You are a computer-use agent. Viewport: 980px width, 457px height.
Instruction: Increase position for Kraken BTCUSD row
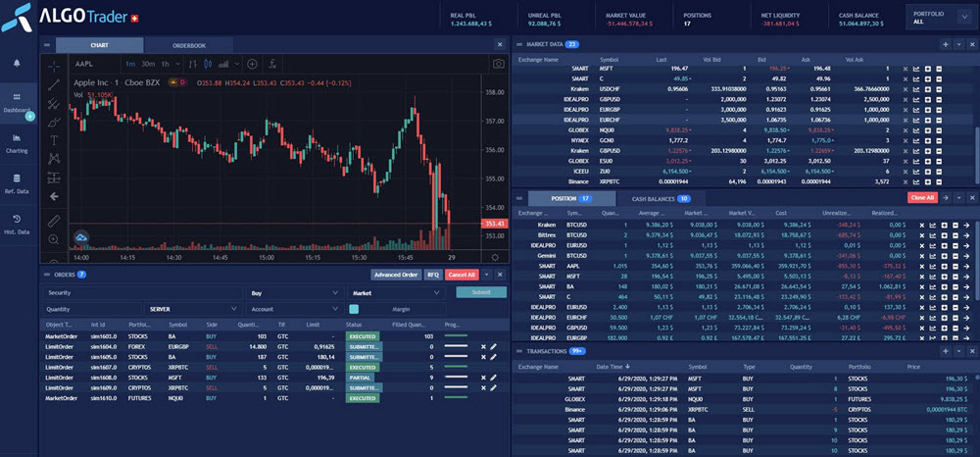[x=944, y=225]
